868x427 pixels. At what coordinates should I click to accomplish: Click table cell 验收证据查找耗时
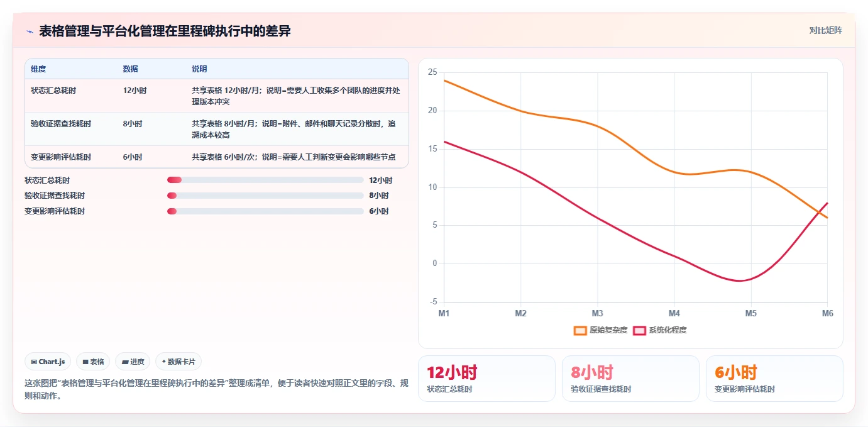61,124
